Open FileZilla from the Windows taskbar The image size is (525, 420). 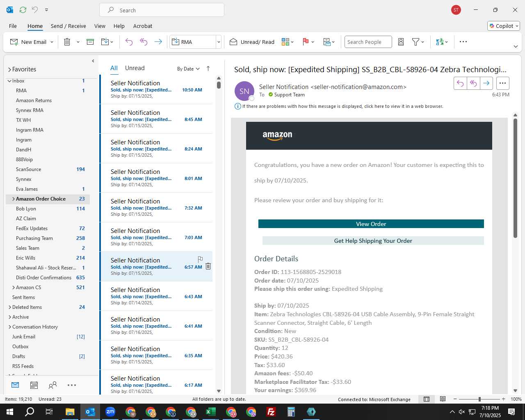[271, 412]
